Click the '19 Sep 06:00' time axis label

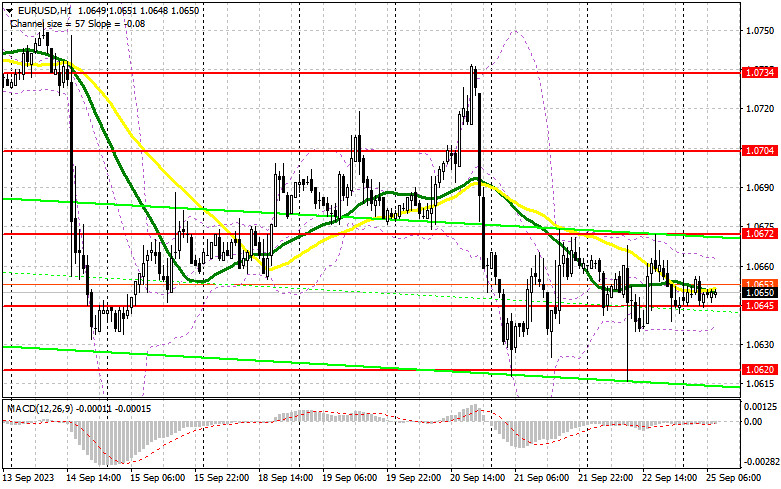click(350, 478)
